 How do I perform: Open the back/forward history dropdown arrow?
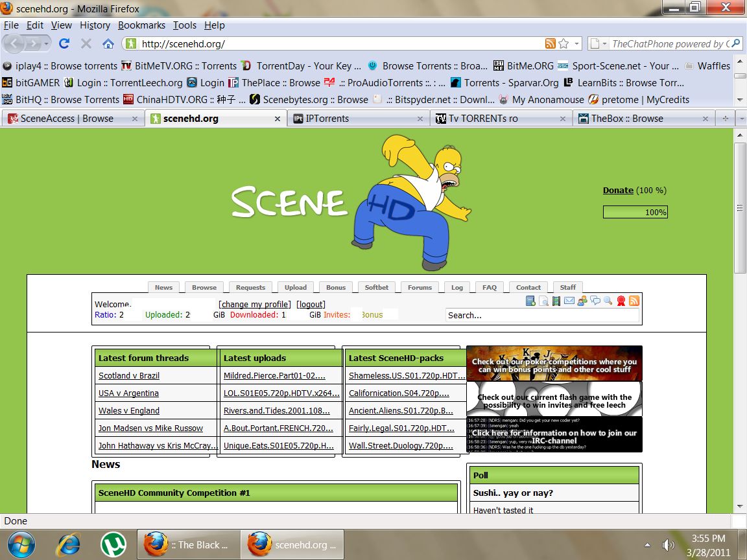pyautogui.click(x=46, y=44)
